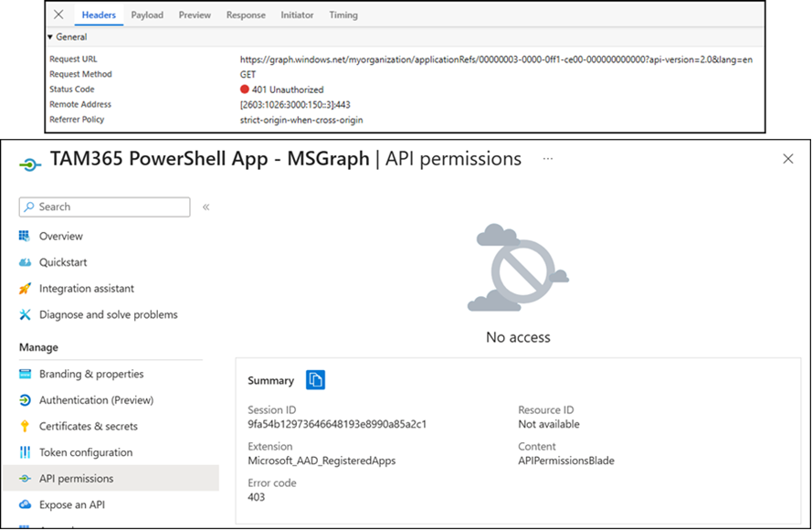This screenshot has height=530, width=812.
Task: Open the ellipsis more options menu
Action: click(548, 159)
